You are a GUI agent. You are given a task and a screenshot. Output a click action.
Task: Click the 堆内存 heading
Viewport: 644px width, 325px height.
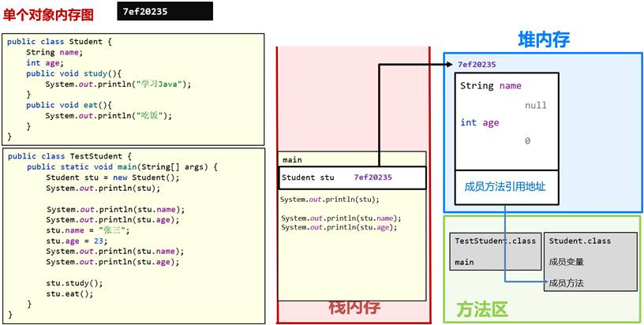(x=543, y=39)
